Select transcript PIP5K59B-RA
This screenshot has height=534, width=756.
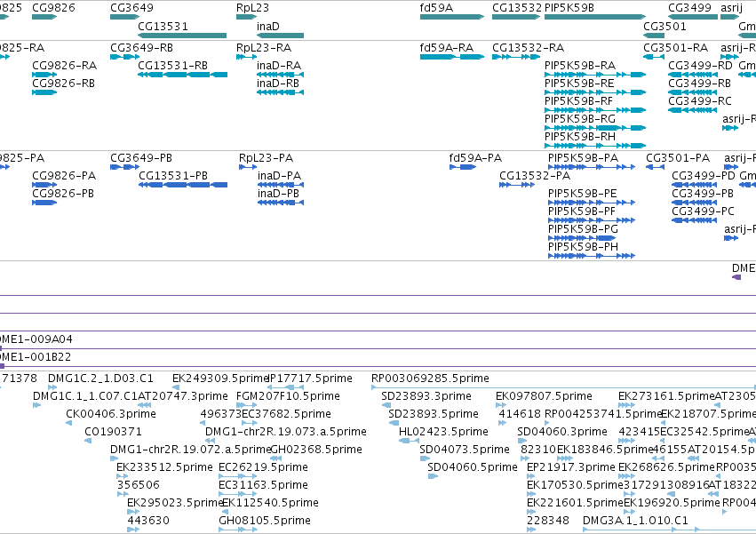(595, 75)
